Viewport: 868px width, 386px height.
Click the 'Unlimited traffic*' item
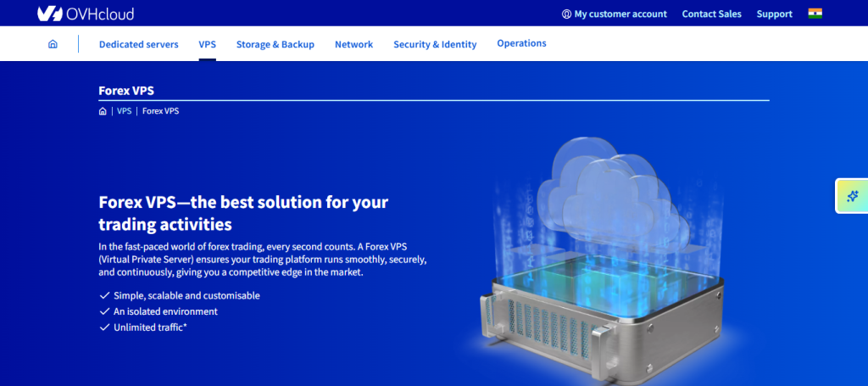[x=150, y=327]
